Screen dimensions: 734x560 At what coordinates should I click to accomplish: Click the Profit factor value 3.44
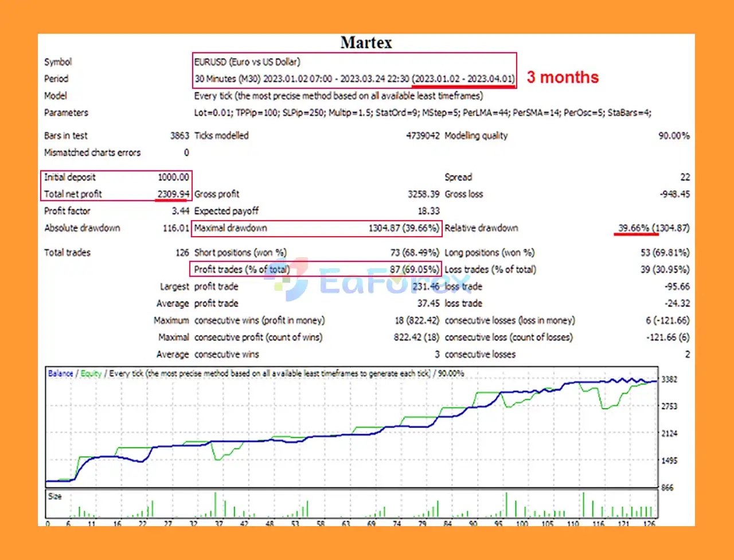click(x=180, y=211)
